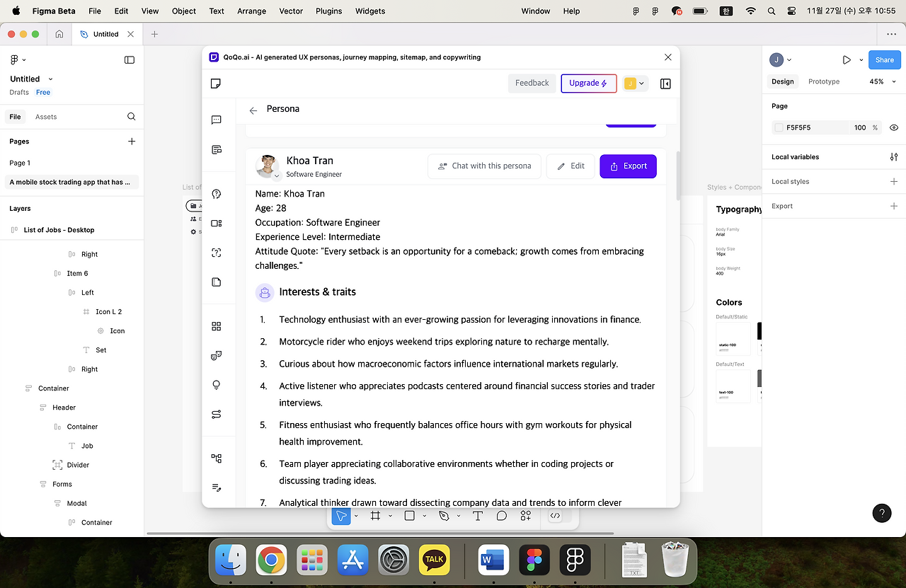Select the Pen tool
The image size is (906, 588).
(x=444, y=516)
